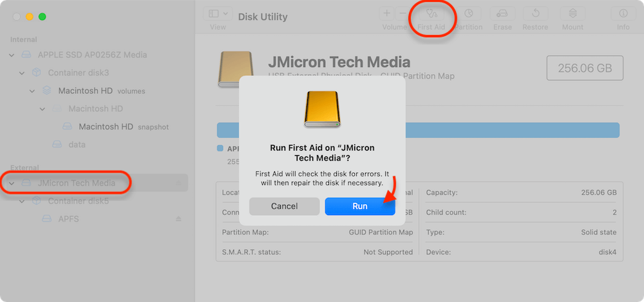Collapse APPLE SSD AP0256Z Media disclosure arrow
644x302 pixels.
pyautogui.click(x=12, y=55)
